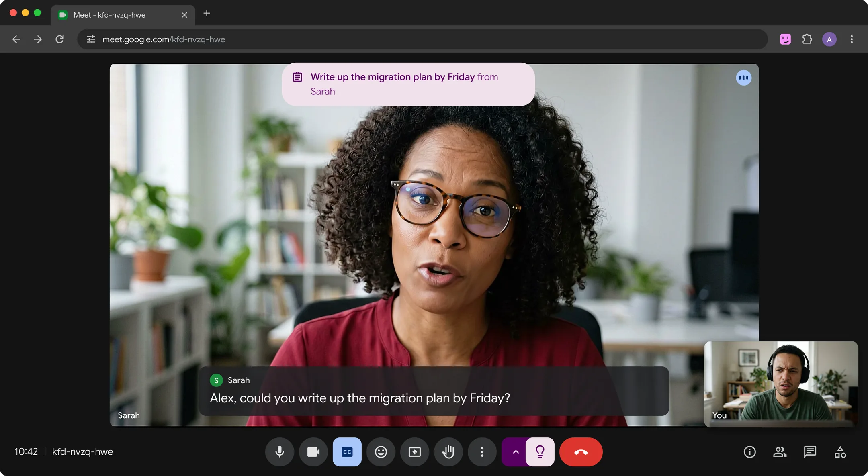Turn off the camera
Viewport: 868px width, 476px height.
click(x=313, y=452)
